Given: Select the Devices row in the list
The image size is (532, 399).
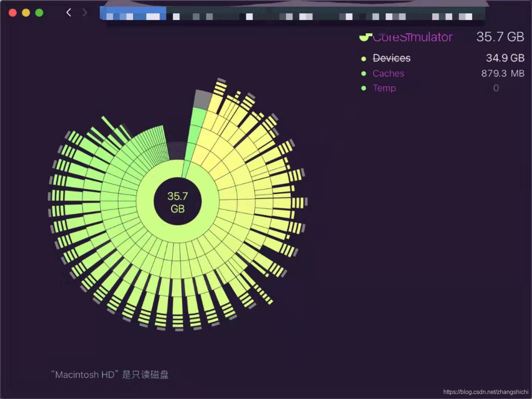Looking at the screenshot, I should pos(442,58).
